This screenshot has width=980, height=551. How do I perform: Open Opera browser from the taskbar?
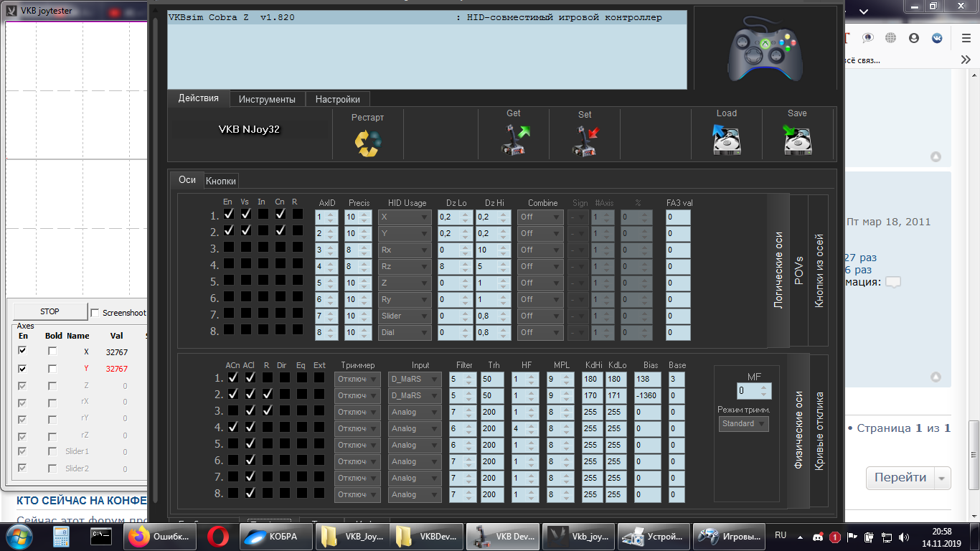click(x=218, y=536)
